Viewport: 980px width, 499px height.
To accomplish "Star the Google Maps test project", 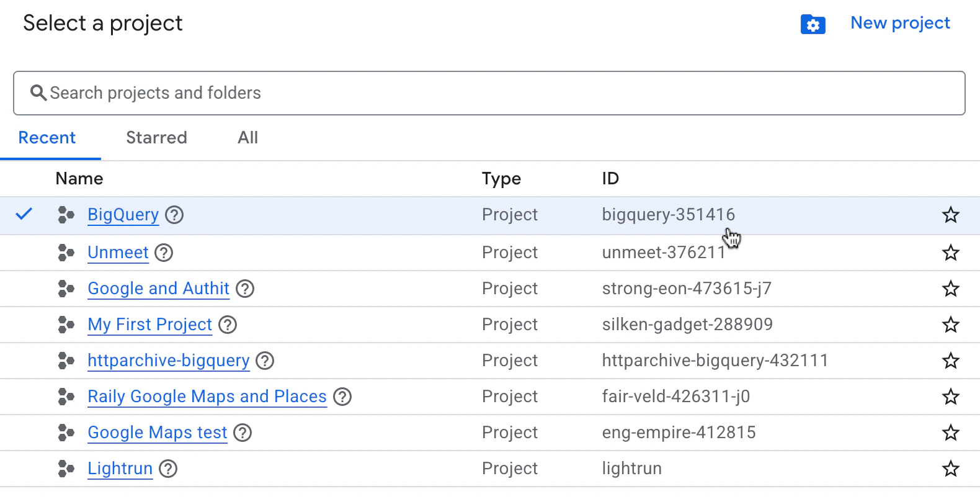I will click(950, 433).
